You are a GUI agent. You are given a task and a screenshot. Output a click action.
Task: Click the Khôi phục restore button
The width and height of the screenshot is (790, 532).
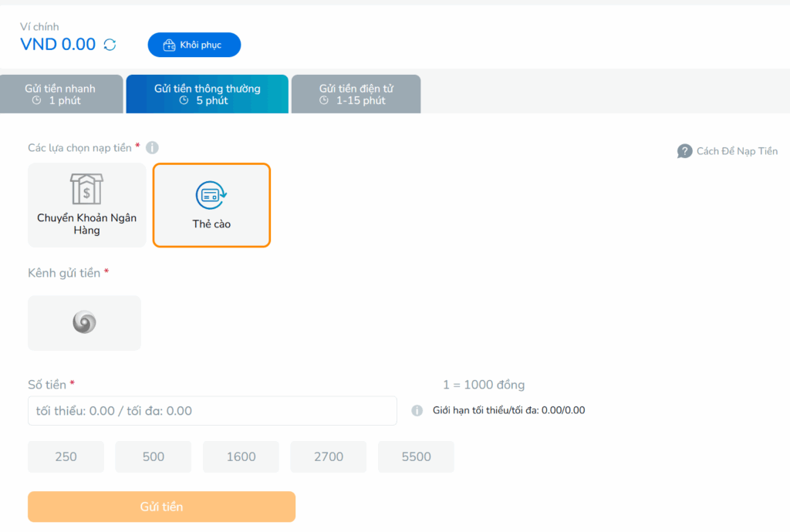tap(194, 45)
